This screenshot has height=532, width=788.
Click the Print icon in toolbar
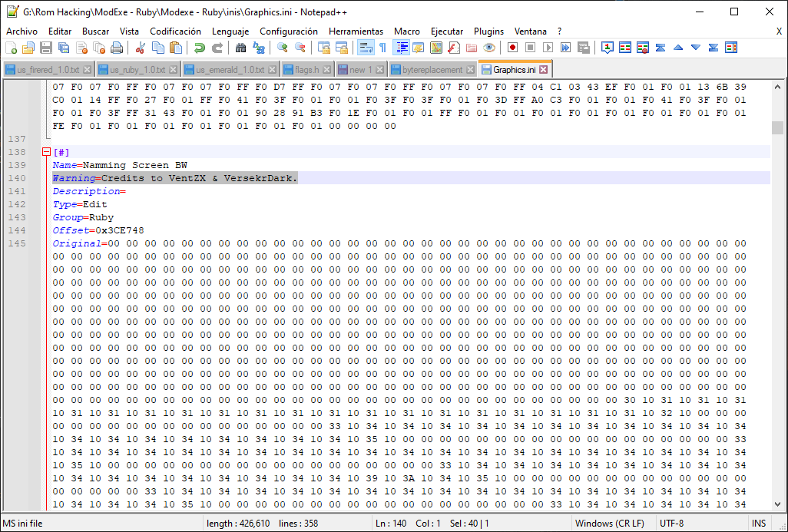click(117, 48)
